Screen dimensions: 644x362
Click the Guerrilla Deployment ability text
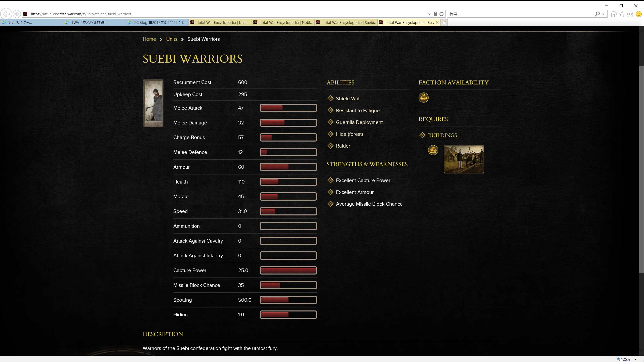tap(359, 122)
